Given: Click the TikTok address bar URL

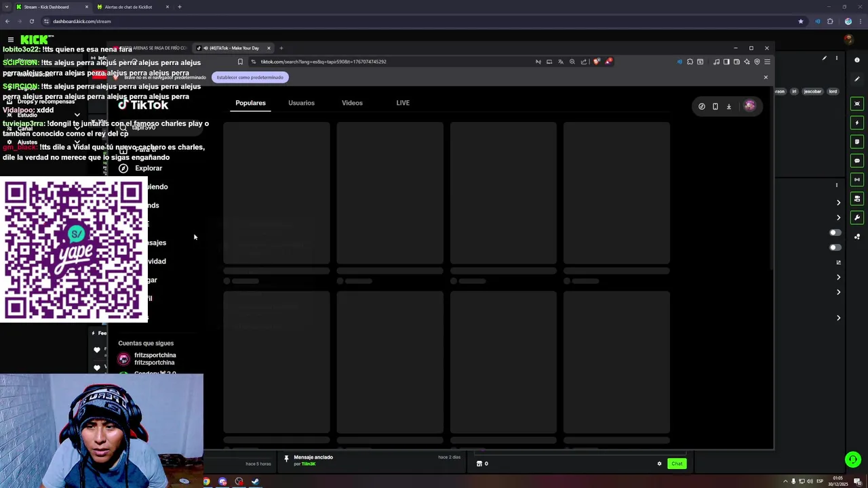Looking at the screenshot, I should (323, 62).
